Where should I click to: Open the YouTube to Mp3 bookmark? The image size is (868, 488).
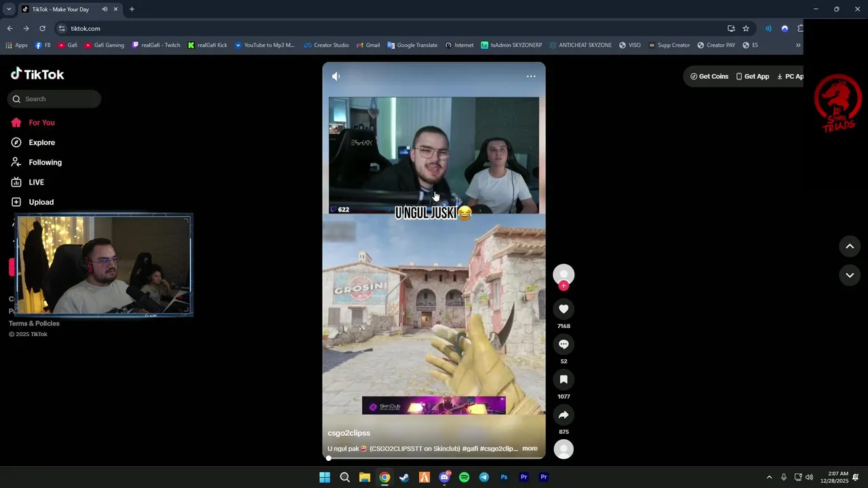tap(264, 45)
